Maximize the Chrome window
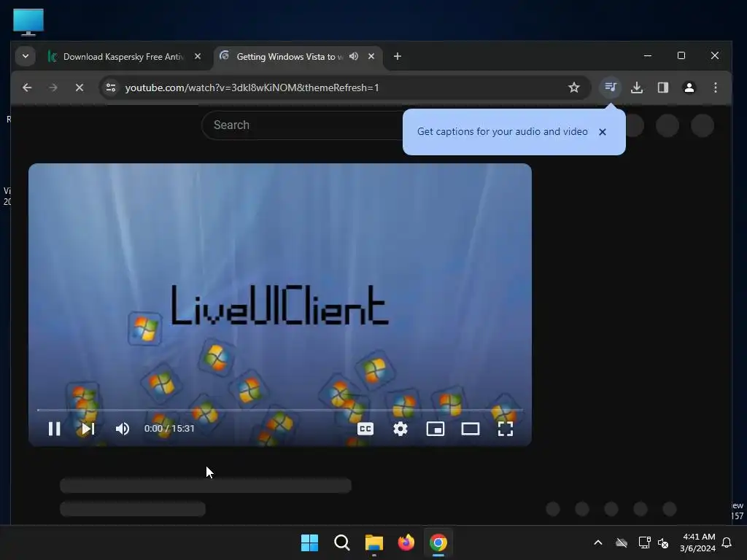The image size is (747, 560). (x=681, y=55)
